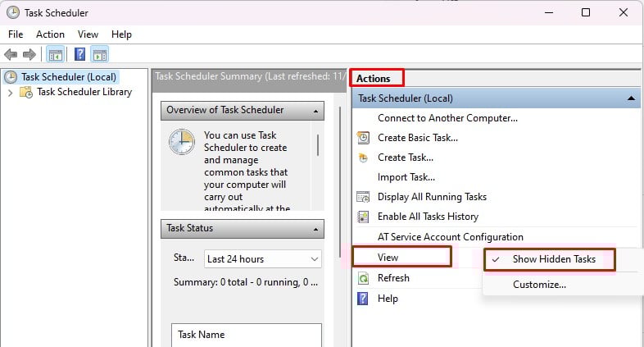Click the Create Basic Task icon
The height and width of the screenshot is (347, 644).
[364, 138]
